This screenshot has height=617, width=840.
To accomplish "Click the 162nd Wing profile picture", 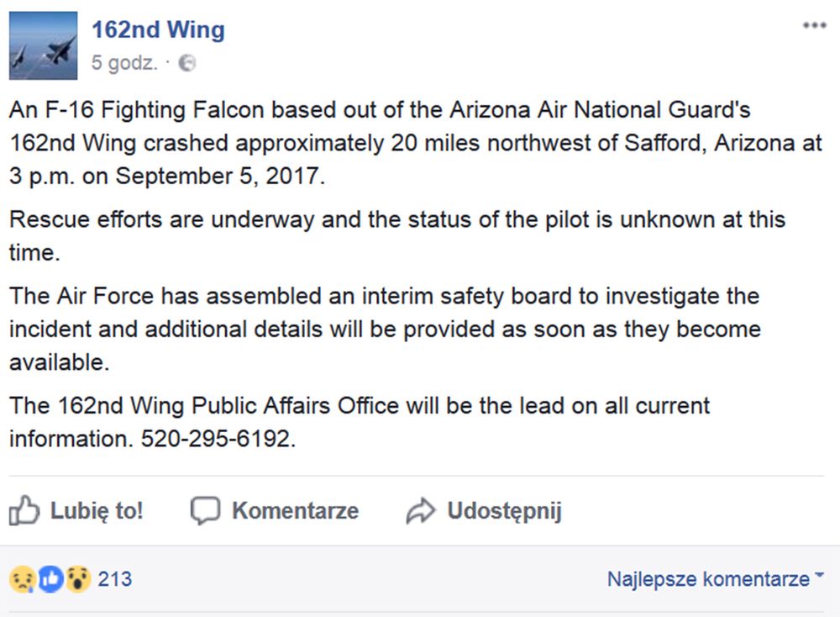I will click(43, 45).
